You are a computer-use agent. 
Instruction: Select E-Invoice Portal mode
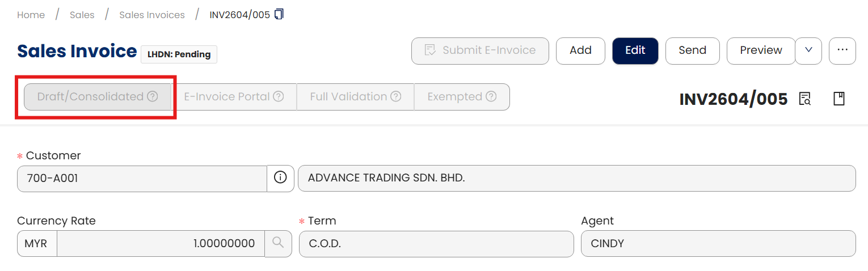click(x=227, y=97)
